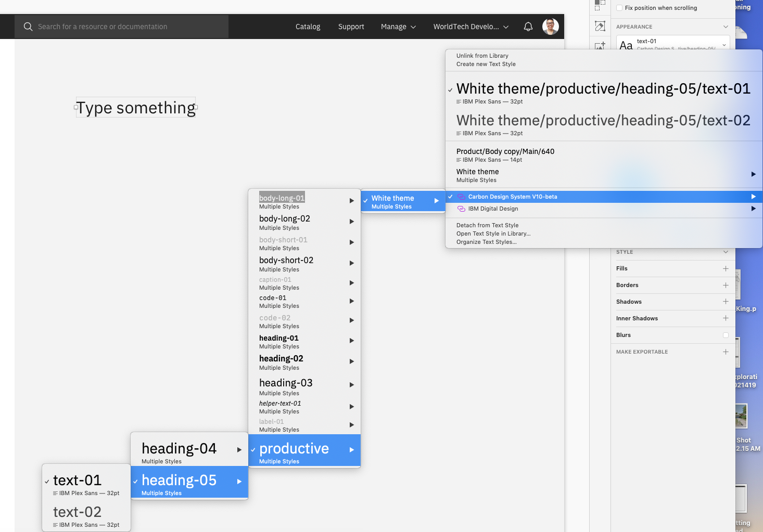
Task: Select Organize Text Styles from the menu
Action: click(486, 242)
